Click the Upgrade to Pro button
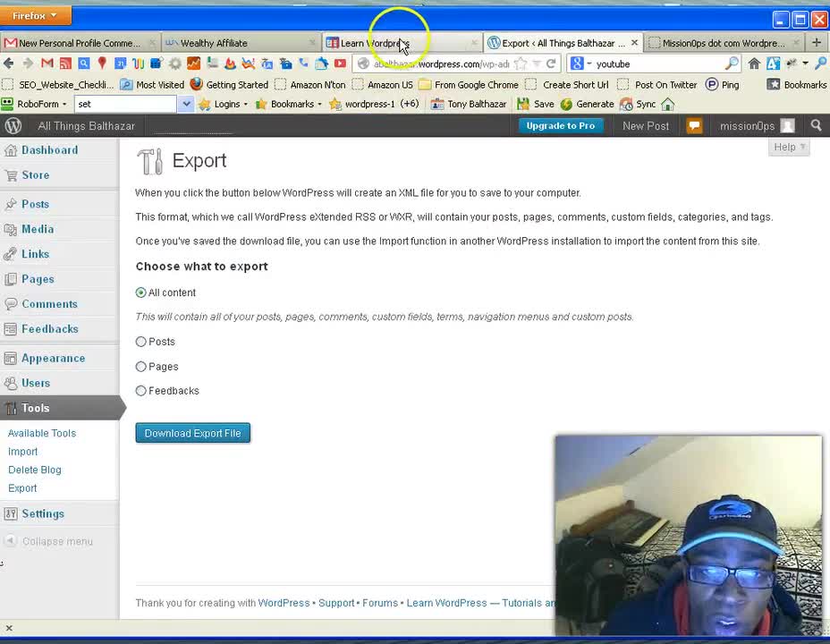The height and width of the screenshot is (644, 830). coord(560,126)
